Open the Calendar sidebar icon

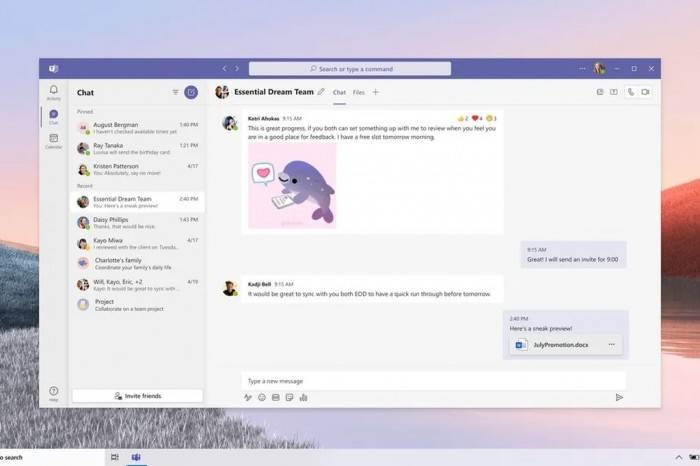(x=54, y=141)
